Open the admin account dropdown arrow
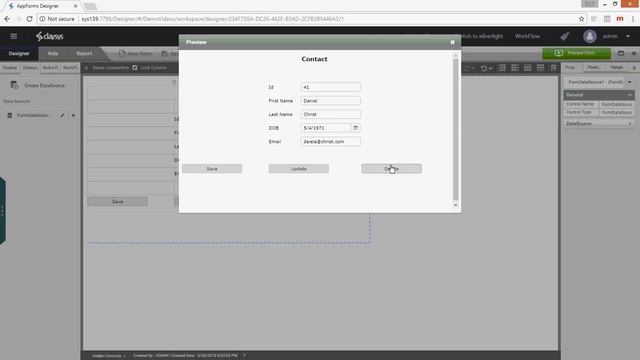This screenshot has height=360, width=640. pyautogui.click(x=628, y=36)
